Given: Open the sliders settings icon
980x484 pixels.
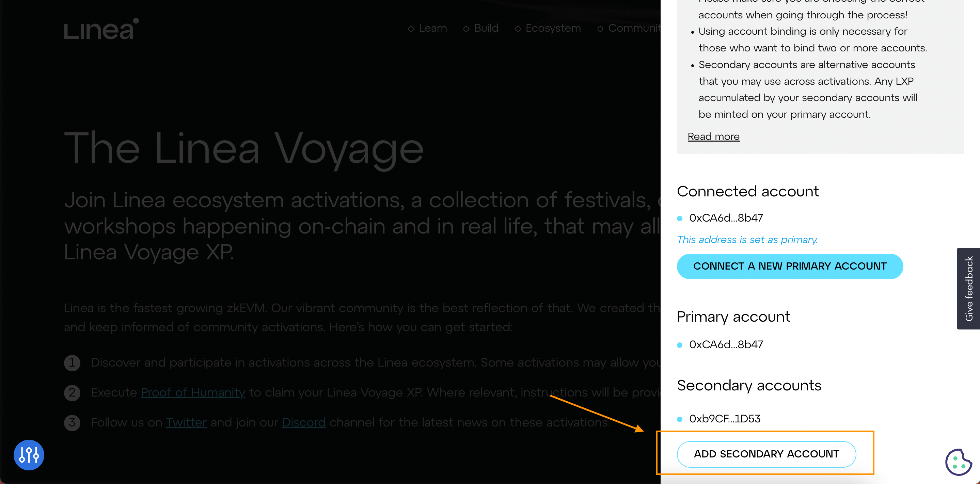Looking at the screenshot, I should point(29,454).
